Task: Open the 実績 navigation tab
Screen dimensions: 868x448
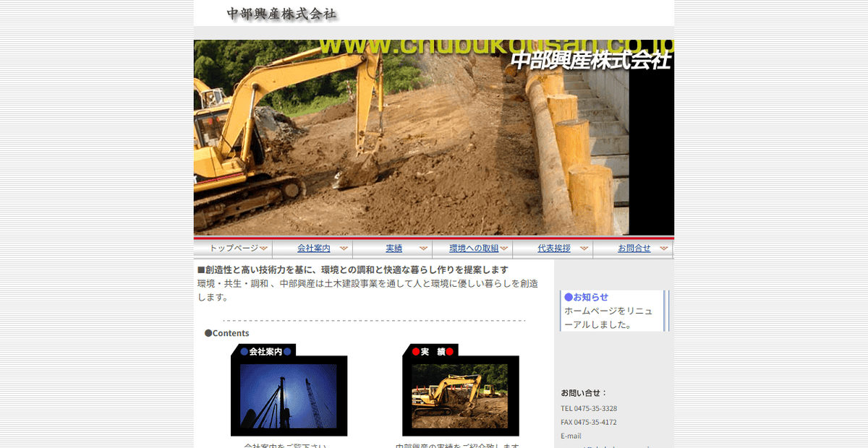Action: pyautogui.click(x=393, y=247)
